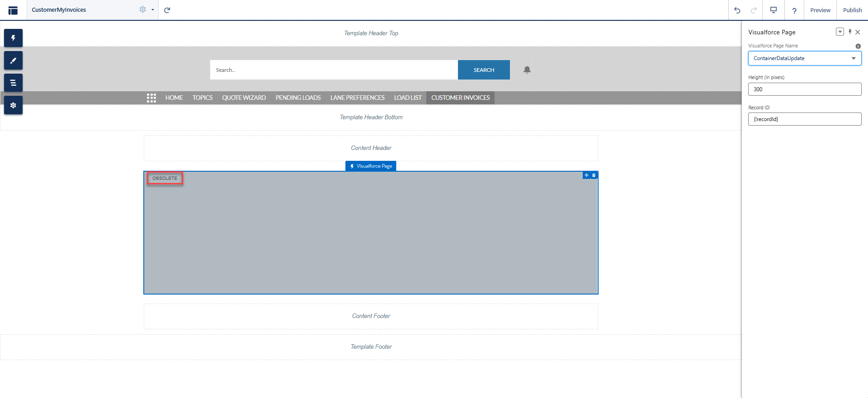Switch the view mode with the desktop icon
Image resolution: width=868 pixels, height=398 pixels.
coord(774,10)
